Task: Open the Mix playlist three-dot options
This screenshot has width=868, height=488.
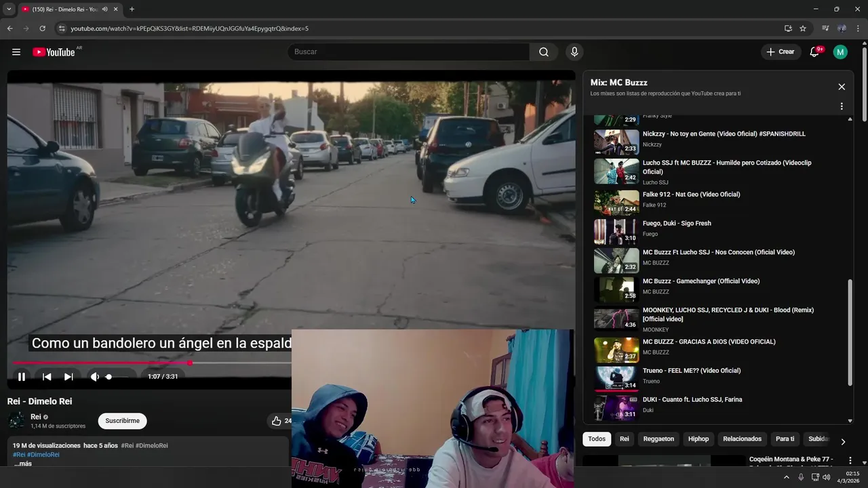Action: (x=842, y=106)
